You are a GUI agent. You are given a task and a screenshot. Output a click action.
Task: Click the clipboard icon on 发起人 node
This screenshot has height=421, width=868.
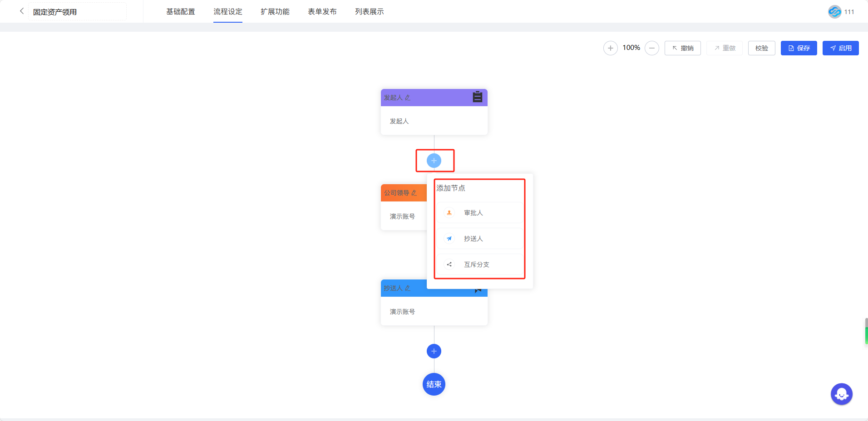(x=477, y=97)
